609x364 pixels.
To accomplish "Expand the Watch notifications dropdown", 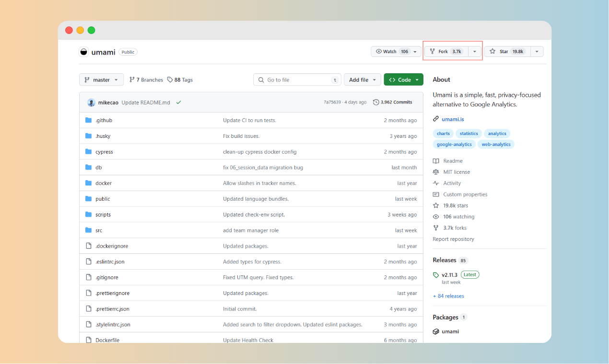I will [396, 52].
